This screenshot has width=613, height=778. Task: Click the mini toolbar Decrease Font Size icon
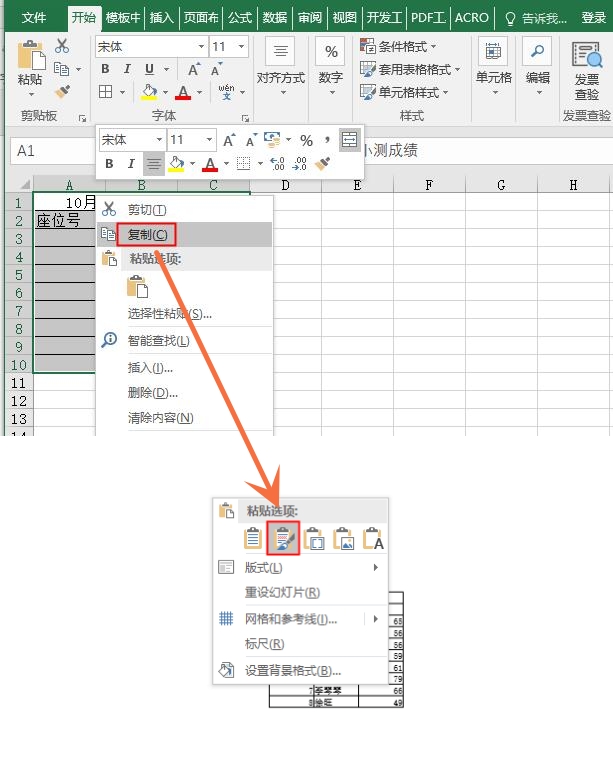click(251, 140)
